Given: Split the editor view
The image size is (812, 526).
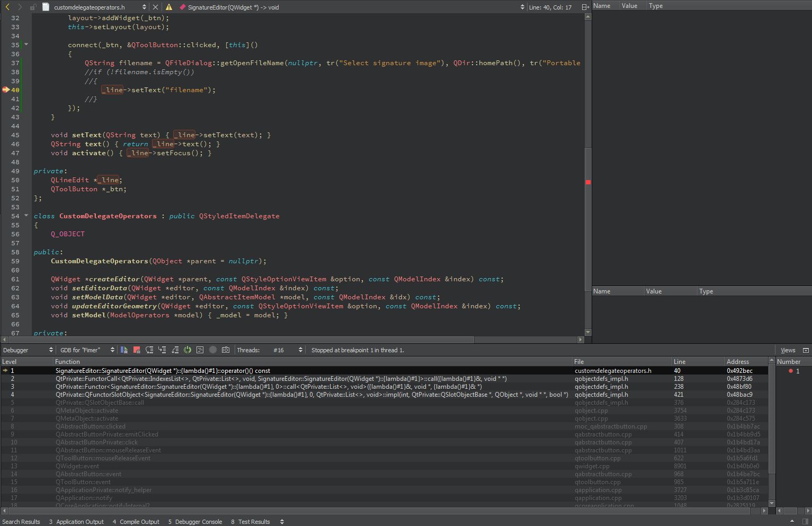Looking at the screenshot, I should pos(585,7).
